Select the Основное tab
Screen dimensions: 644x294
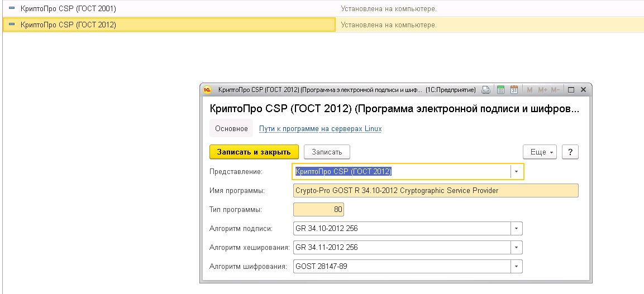(231, 129)
